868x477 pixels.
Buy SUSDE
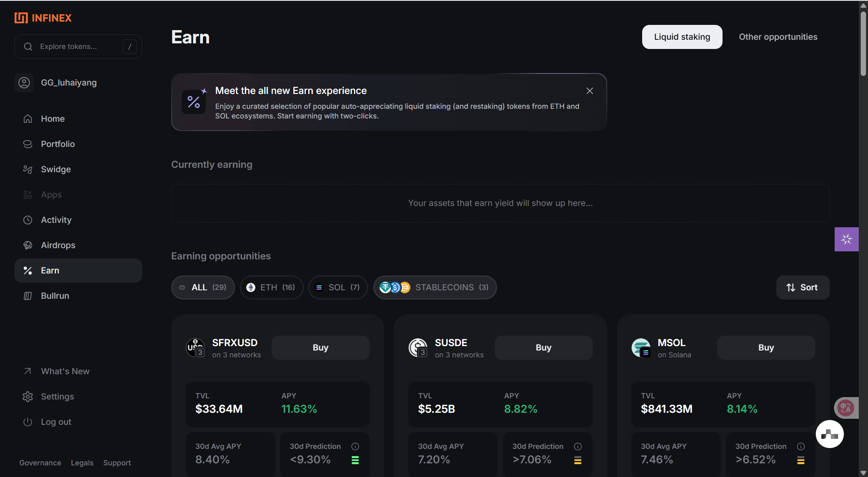tap(543, 348)
